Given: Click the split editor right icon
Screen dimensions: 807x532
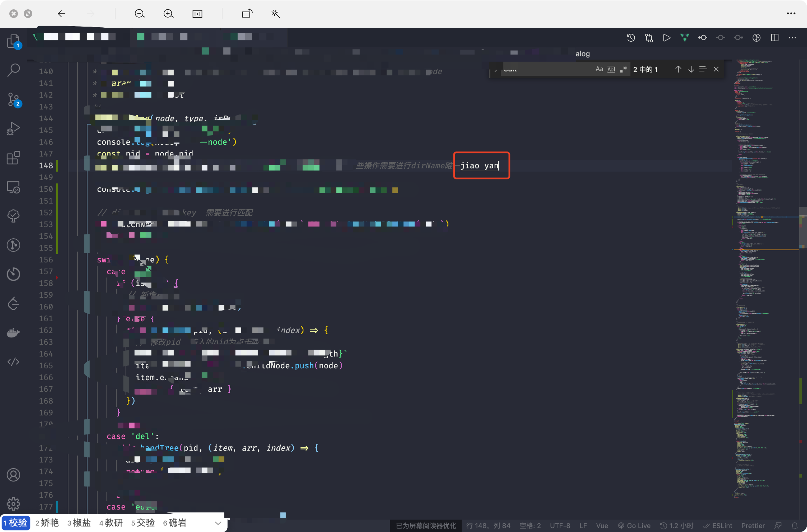Looking at the screenshot, I should tap(774, 38).
